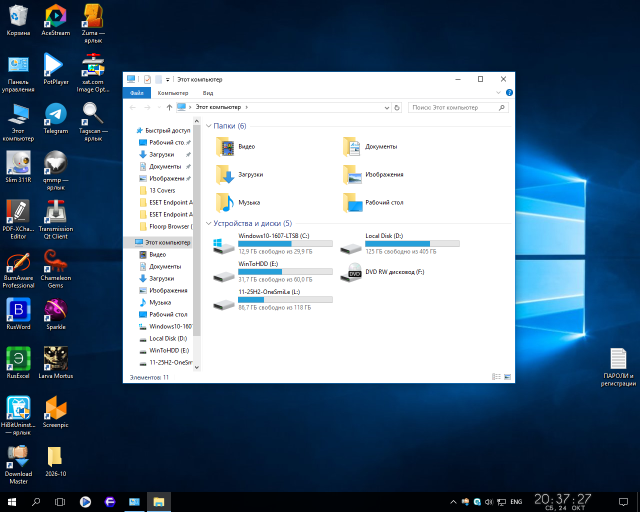The height and width of the screenshot is (512, 640).
Task: Select the RusExcel desktop shortcut
Action: click(x=18, y=363)
